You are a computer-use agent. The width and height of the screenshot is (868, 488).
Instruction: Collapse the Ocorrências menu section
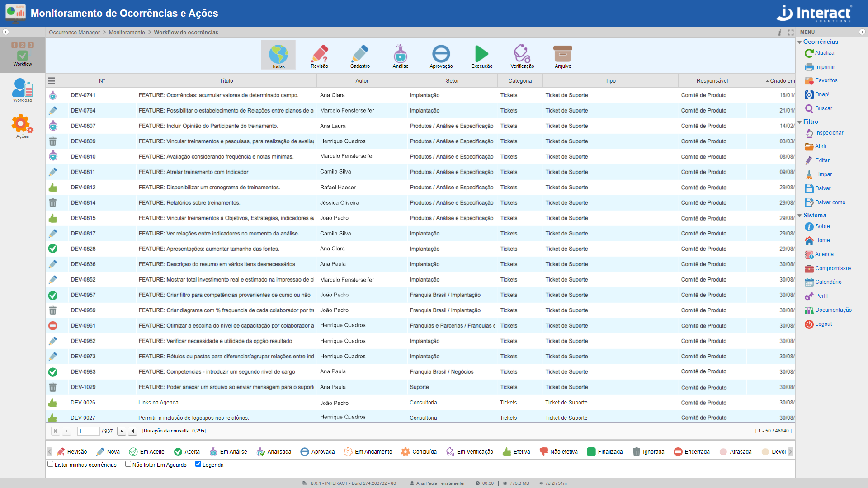[x=799, y=42]
